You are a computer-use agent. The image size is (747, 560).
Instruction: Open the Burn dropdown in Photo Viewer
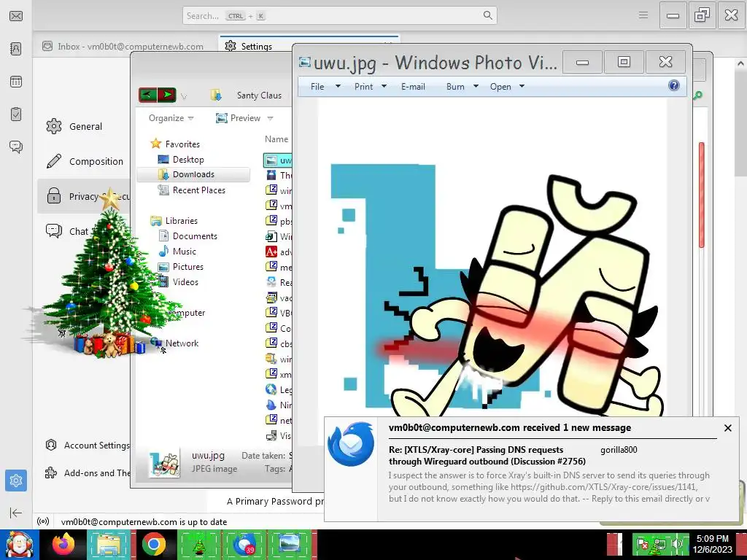point(462,87)
